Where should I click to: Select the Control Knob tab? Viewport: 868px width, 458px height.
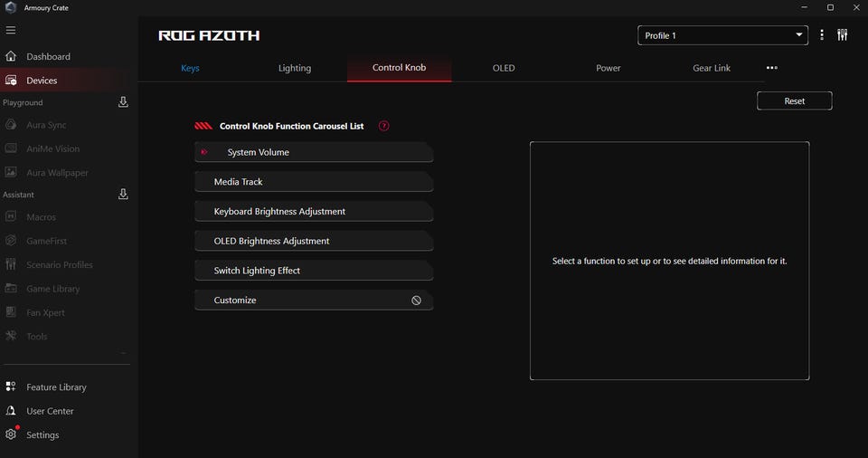[399, 68]
